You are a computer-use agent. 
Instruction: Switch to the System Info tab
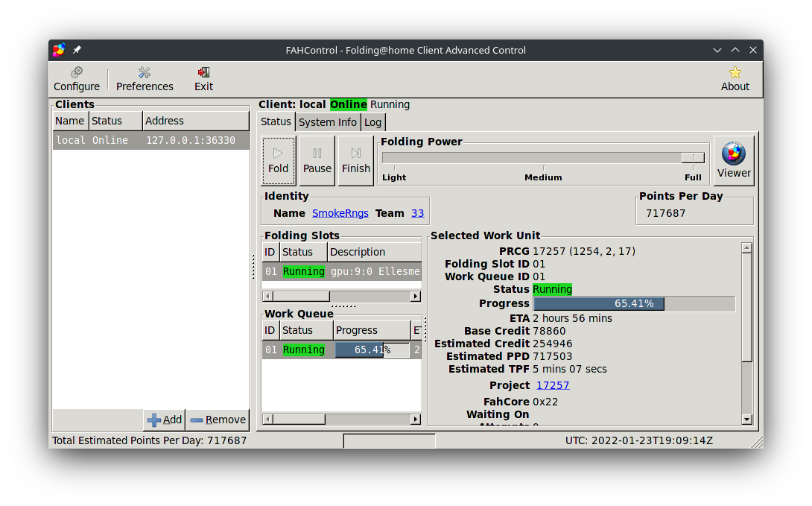328,122
